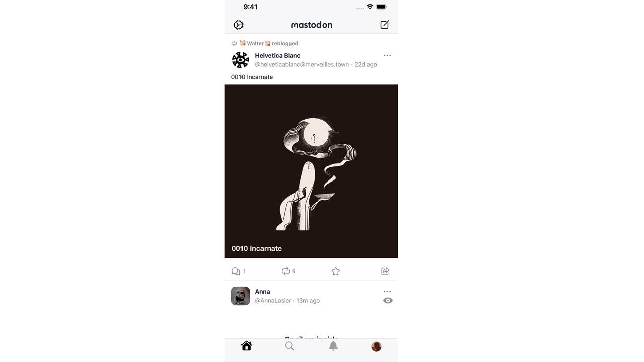
Task: Reply to the Helvetica Blanc post
Action: click(238, 271)
